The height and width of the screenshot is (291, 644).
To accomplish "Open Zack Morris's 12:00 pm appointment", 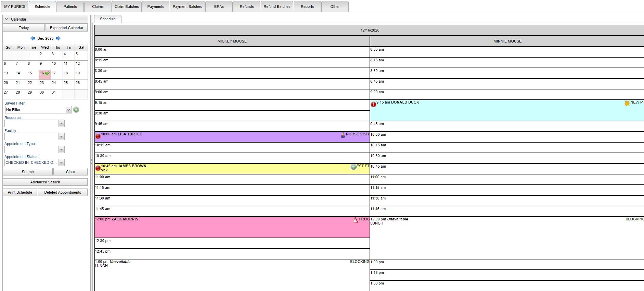I will [x=232, y=227].
